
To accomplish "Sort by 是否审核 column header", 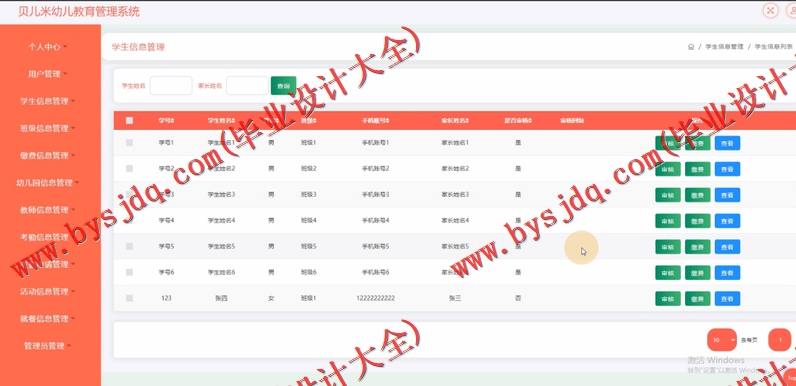I will click(x=517, y=121).
